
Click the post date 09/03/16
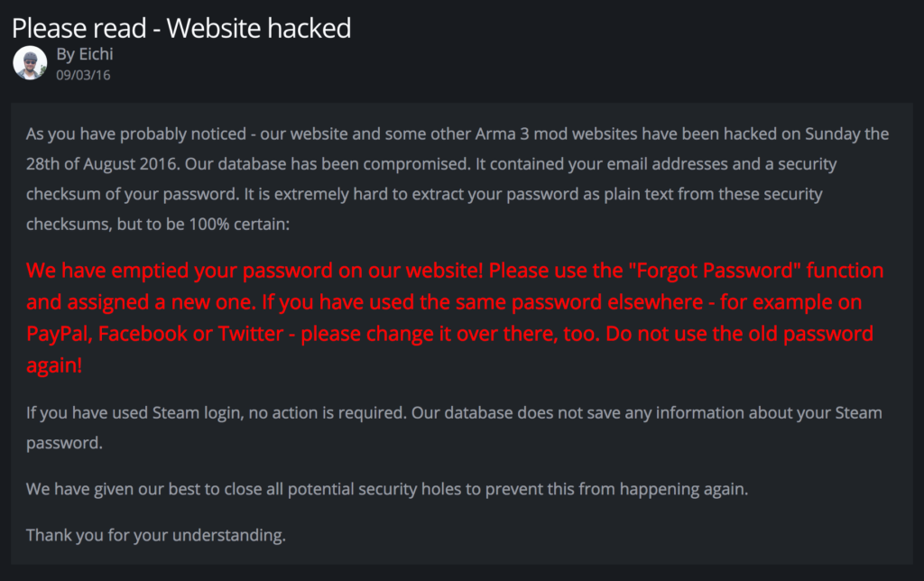tap(83, 75)
